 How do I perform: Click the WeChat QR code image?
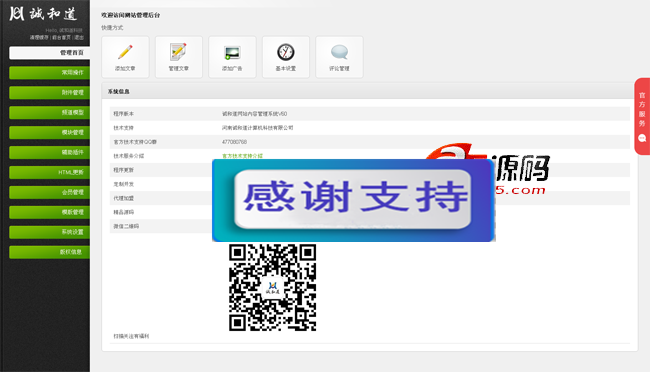point(272,287)
